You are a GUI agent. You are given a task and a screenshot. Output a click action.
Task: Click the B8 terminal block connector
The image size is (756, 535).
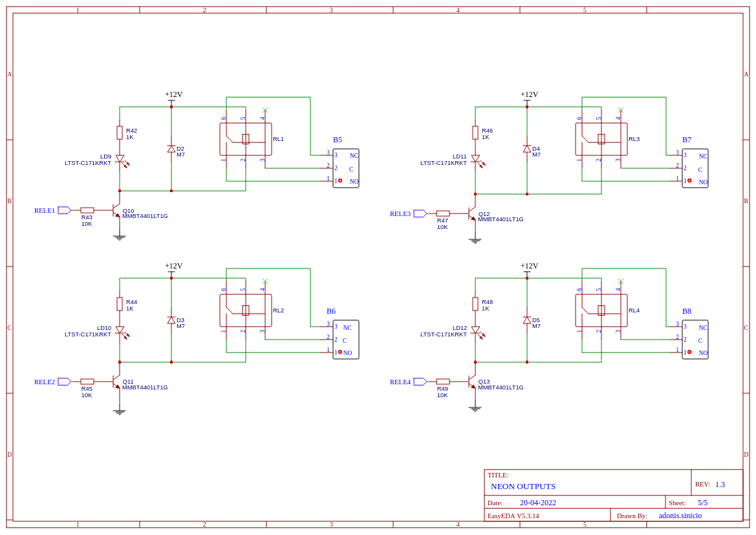pos(695,339)
